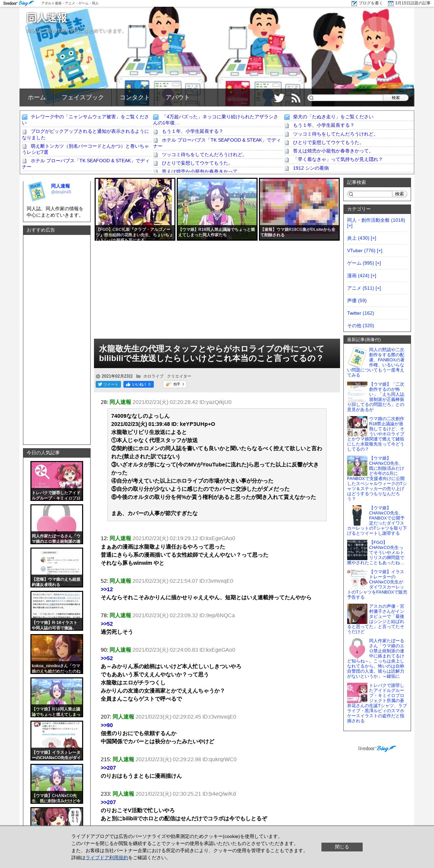
Task: Click the livedoor Blog logo at top left
Action: pos(19,3)
